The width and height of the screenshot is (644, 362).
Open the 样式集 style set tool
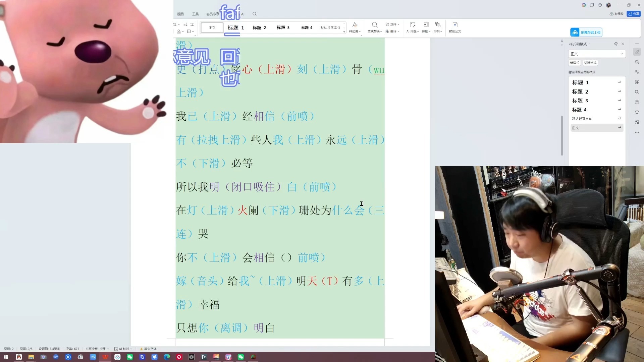355,27
